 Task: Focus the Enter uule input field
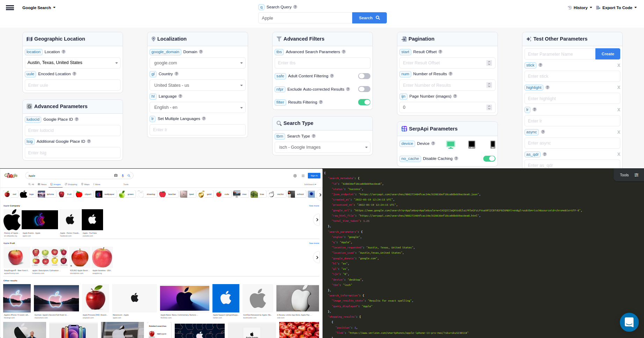73,85
